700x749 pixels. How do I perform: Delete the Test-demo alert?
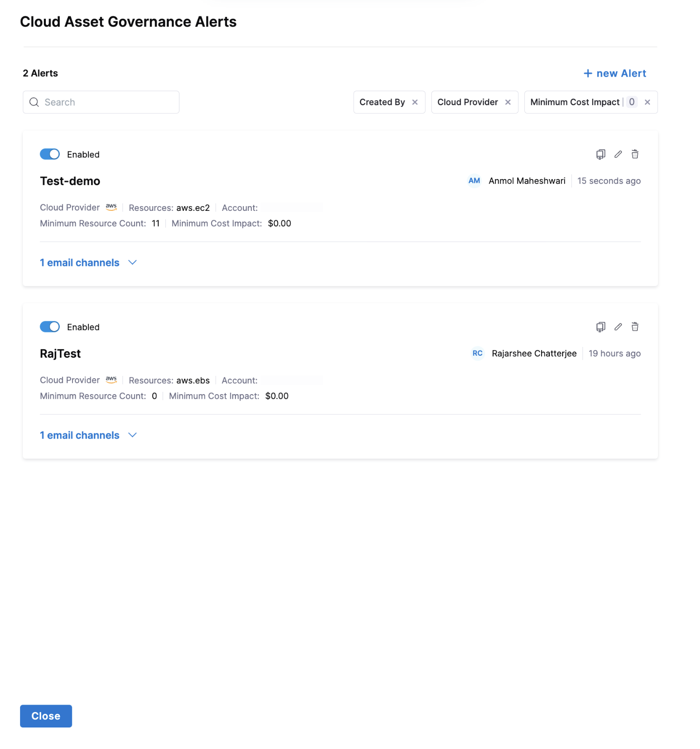pos(635,154)
